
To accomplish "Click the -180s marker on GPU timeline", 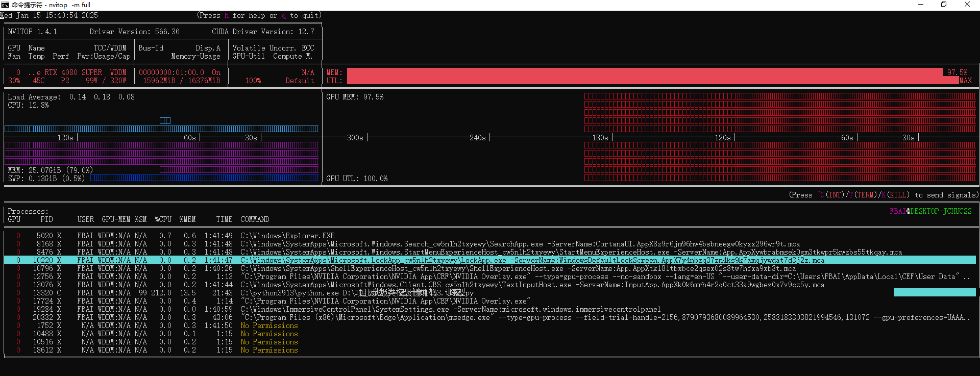I will pos(598,138).
